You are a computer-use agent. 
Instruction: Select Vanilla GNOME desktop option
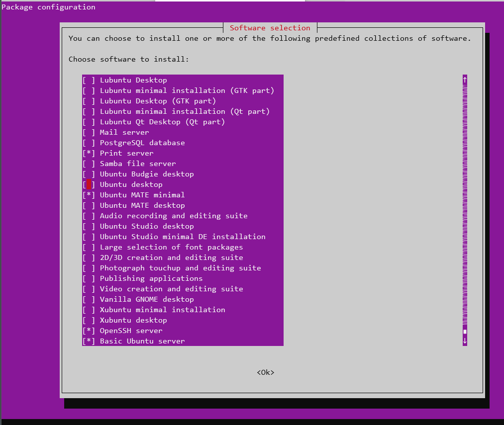pyautogui.click(x=89, y=299)
